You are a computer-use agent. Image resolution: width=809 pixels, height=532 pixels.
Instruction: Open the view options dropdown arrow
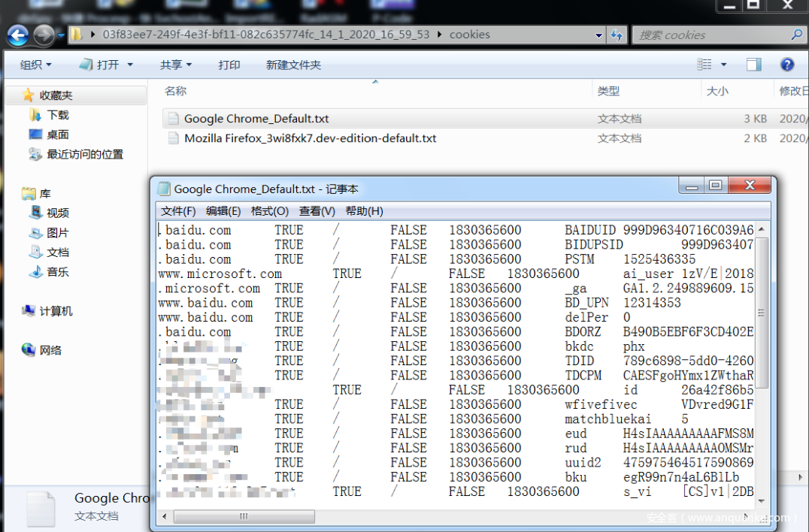point(723,65)
